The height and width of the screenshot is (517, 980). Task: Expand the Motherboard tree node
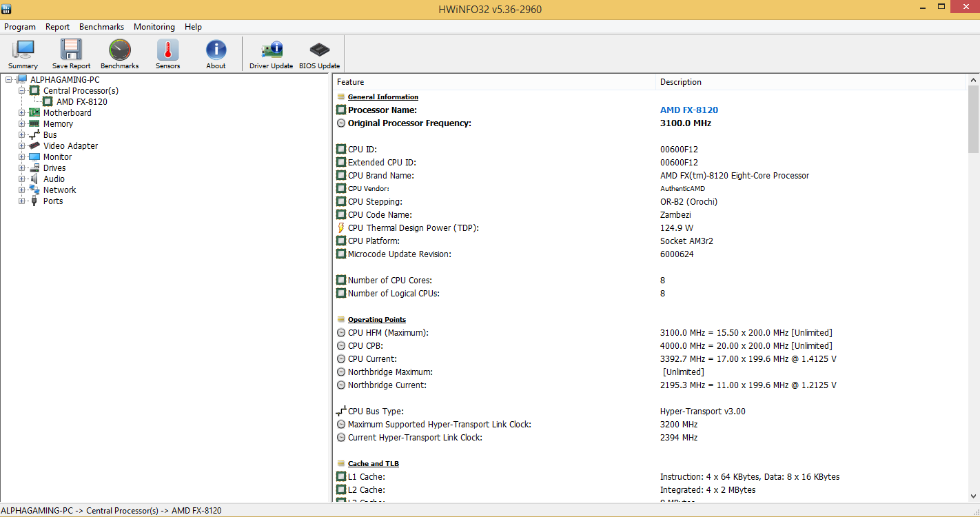click(x=21, y=112)
